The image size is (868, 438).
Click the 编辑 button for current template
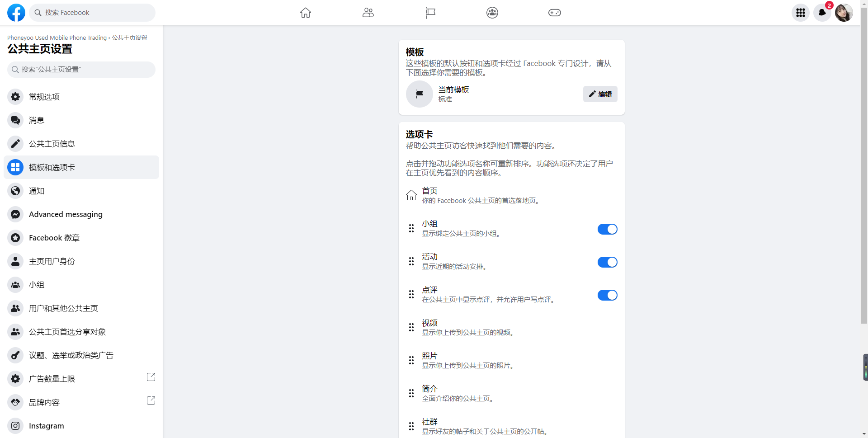(x=600, y=94)
